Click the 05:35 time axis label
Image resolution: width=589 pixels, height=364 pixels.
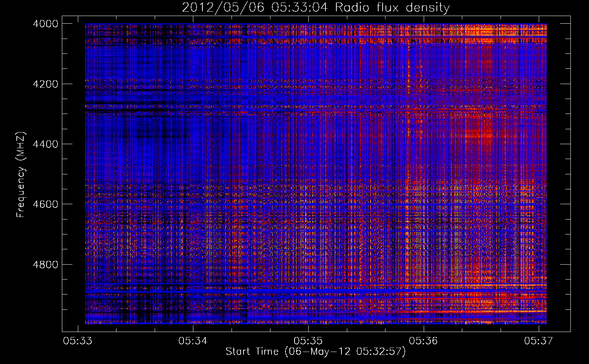pyautogui.click(x=308, y=341)
